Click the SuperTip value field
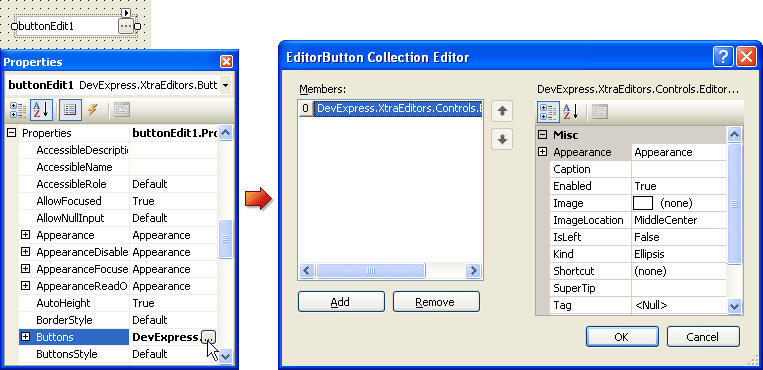The image size is (763, 370). tap(679, 288)
